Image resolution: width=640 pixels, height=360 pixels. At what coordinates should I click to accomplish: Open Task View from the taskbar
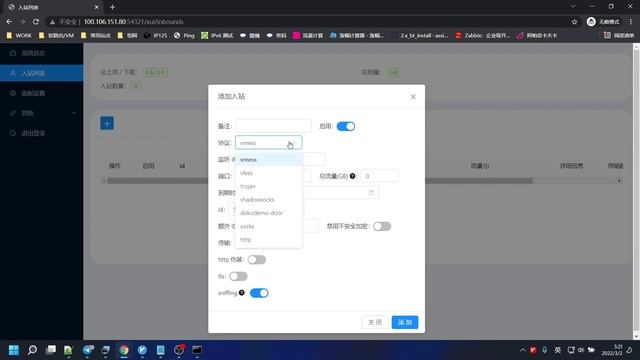51,350
